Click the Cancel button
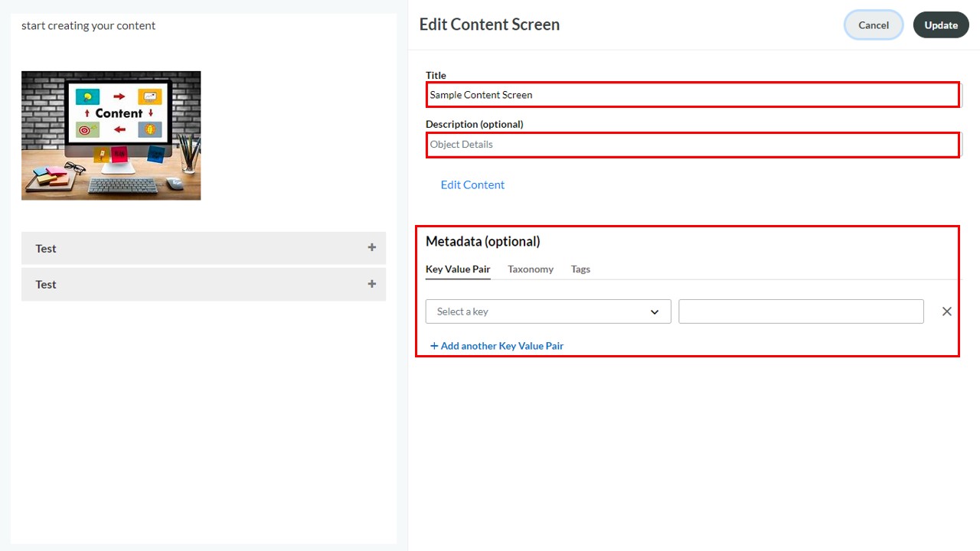Image resolution: width=980 pixels, height=551 pixels. pos(874,24)
